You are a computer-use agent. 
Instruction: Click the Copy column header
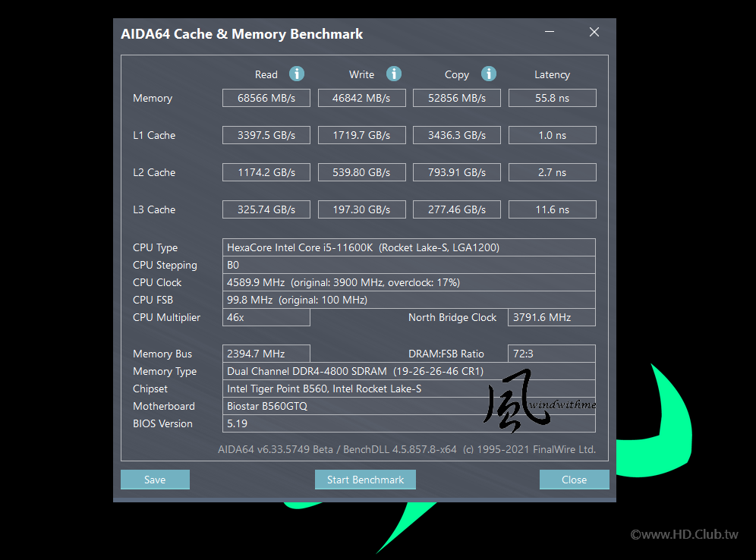[x=457, y=74]
